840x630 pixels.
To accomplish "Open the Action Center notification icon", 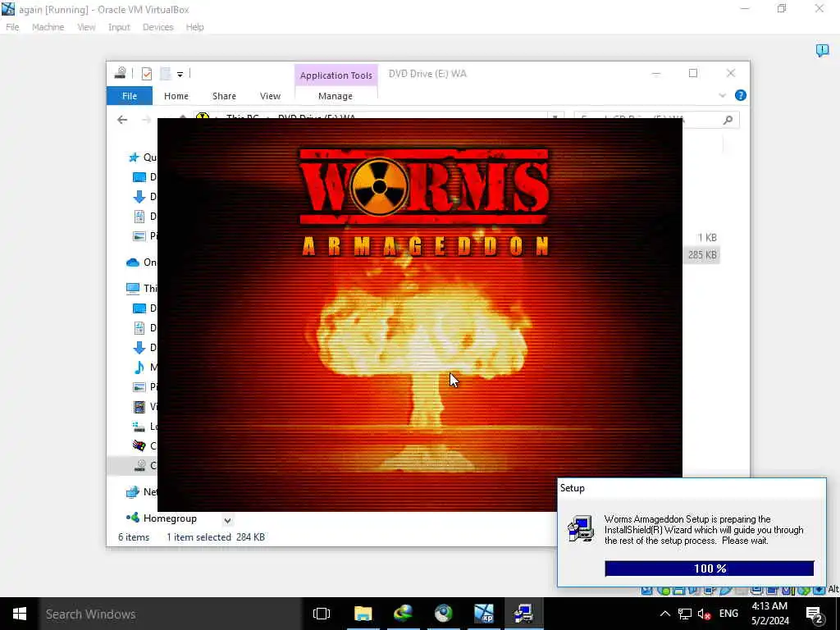I will (815, 614).
